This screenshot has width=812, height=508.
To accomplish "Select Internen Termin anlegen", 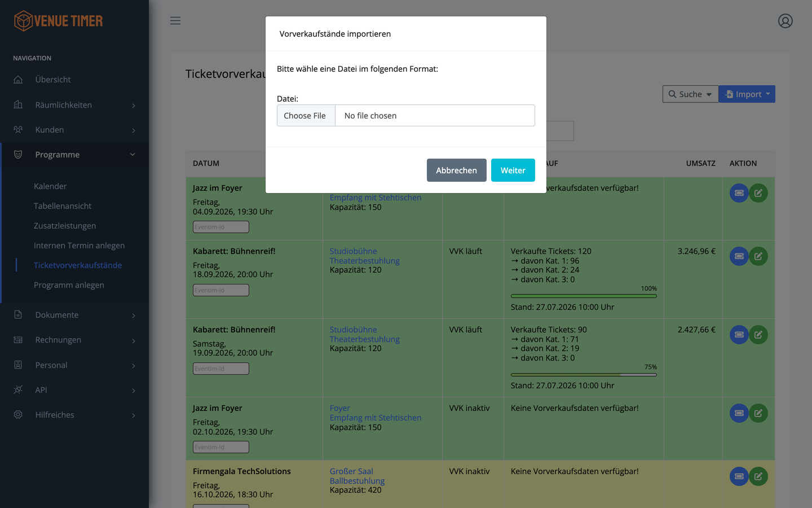I will [80, 246].
